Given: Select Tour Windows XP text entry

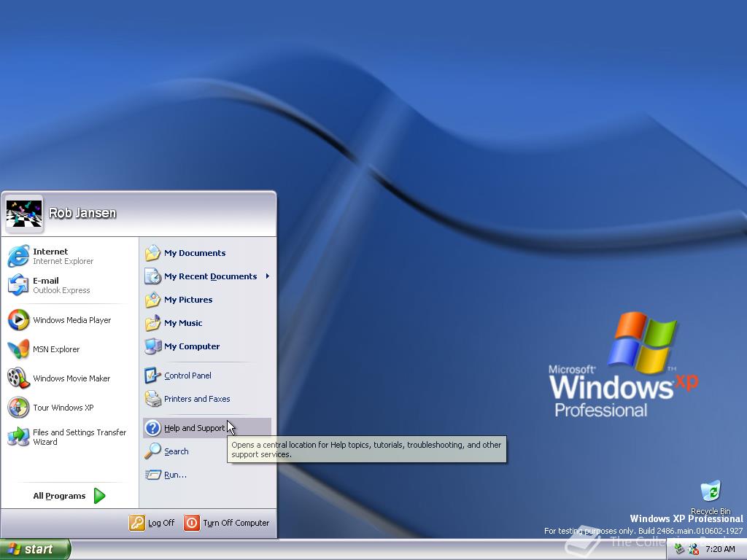Looking at the screenshot, I should pyautogui.click(x=63, y=408).
